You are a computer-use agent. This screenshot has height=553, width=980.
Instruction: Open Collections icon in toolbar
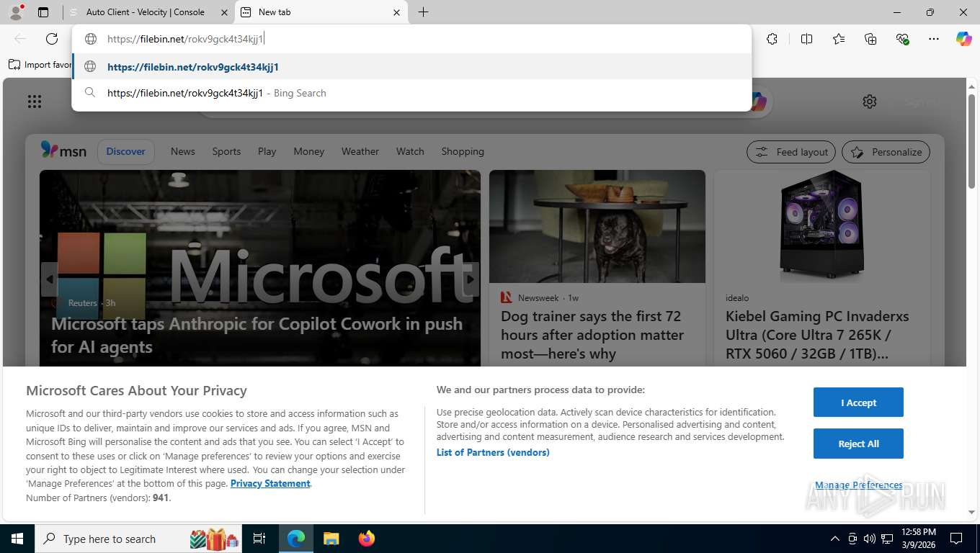pos(870,39)
